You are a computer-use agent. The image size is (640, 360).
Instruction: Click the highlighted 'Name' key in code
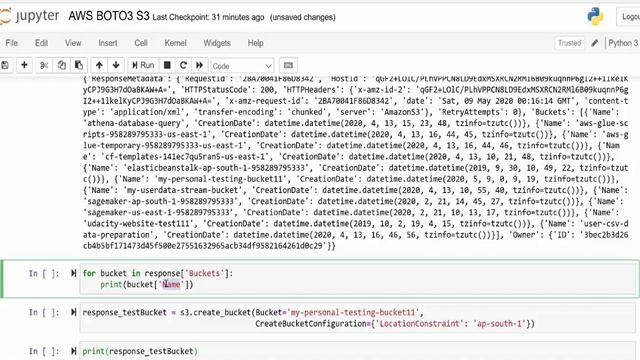[171, 284]
